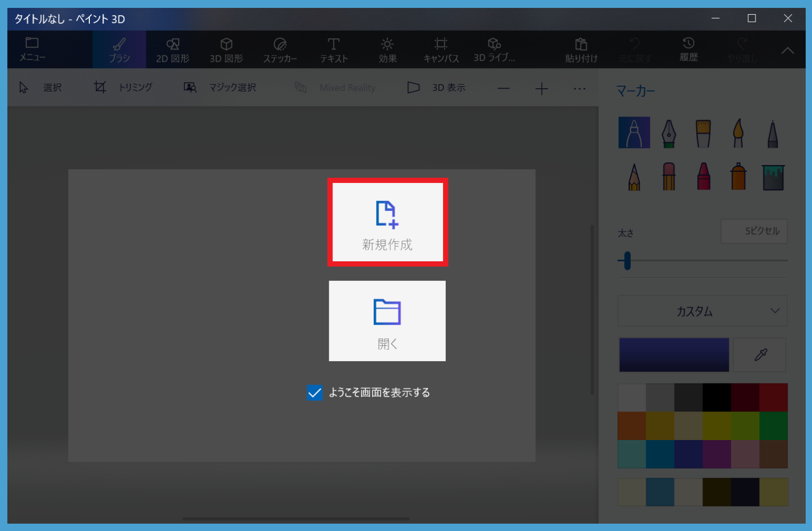Select the Calligraphy pen brush
Screen dimensions: 812x531
tap(669, 133)
